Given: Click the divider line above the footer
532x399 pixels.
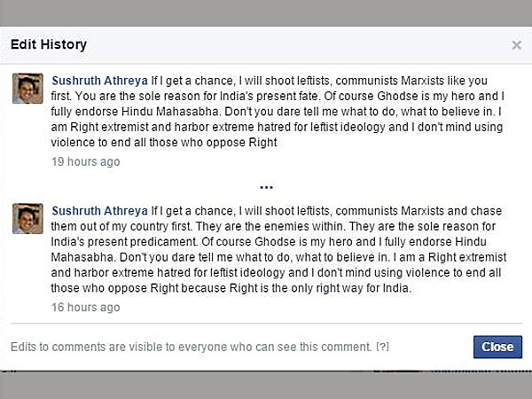Looking at the screenshot, I should point(266,324).
